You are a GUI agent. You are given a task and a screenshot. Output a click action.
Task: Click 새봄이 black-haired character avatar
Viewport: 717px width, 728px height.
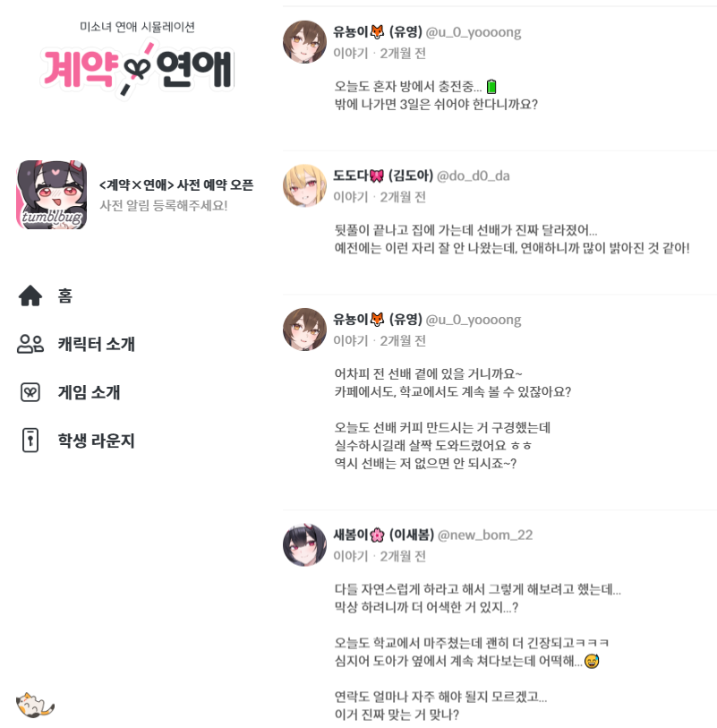(x=304, y=545)
